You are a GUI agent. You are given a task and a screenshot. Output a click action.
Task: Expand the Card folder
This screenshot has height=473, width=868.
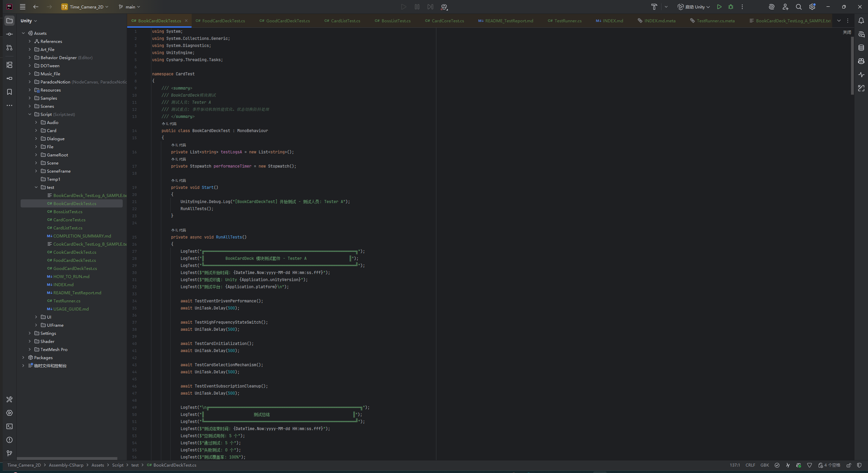coord(36,130)
